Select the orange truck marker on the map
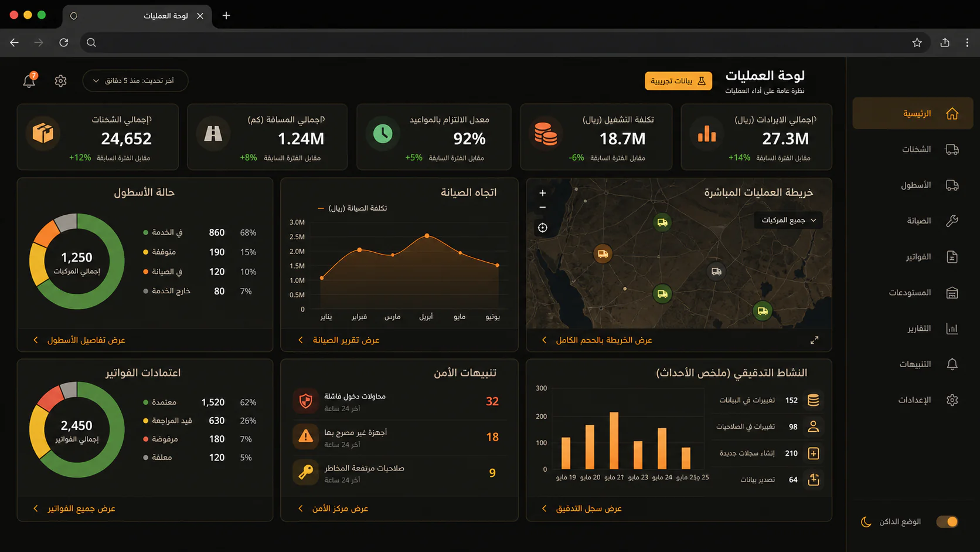Screen dimensions: 980x552 click(x=603, y=253)
